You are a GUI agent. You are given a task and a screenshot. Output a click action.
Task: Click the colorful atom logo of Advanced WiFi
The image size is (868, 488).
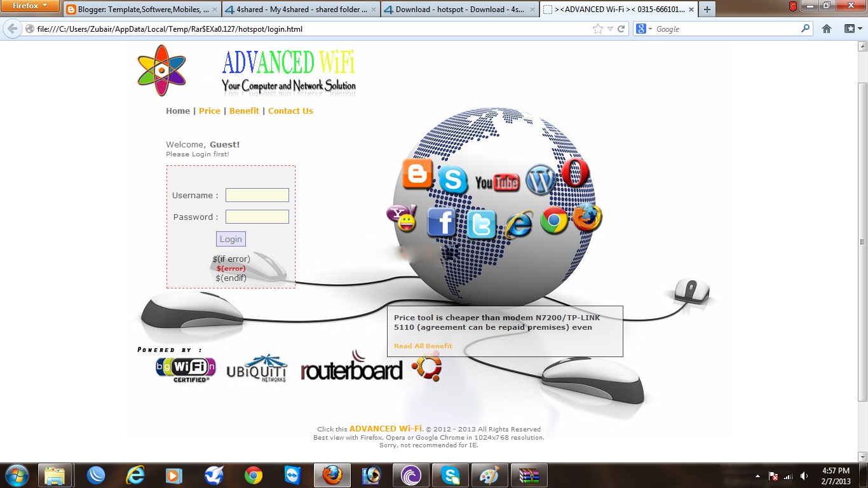pos(161,71)
